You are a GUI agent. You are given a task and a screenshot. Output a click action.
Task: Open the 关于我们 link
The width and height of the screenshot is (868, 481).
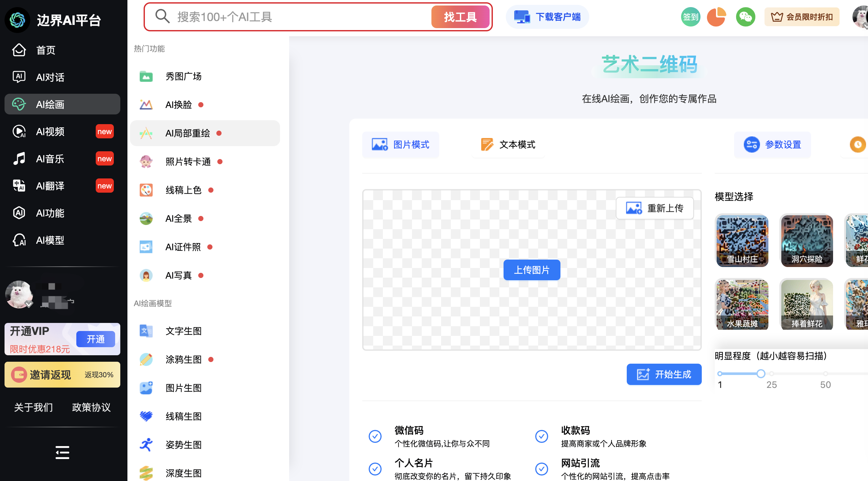pyautogui.click(x=33, y=407)
